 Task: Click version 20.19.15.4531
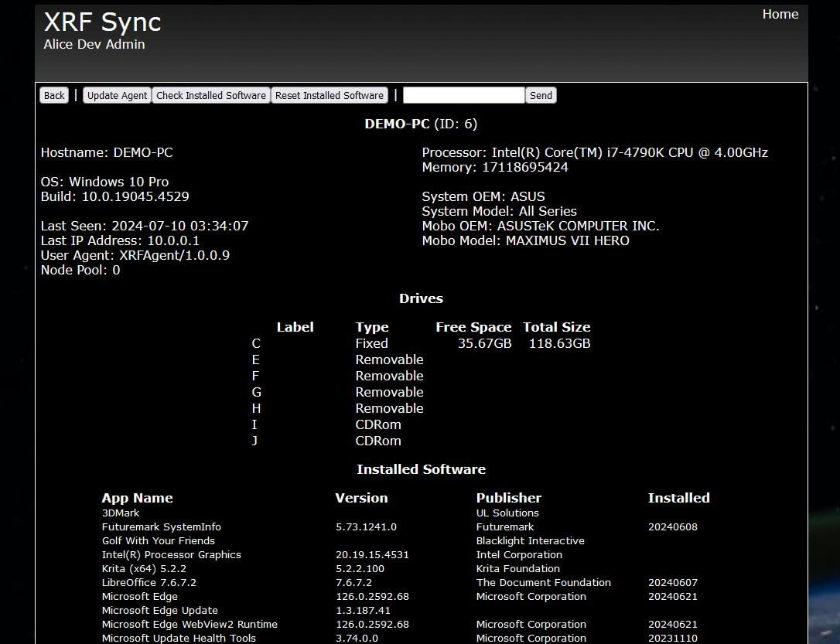pyautogui.click(x=372, y=554)
